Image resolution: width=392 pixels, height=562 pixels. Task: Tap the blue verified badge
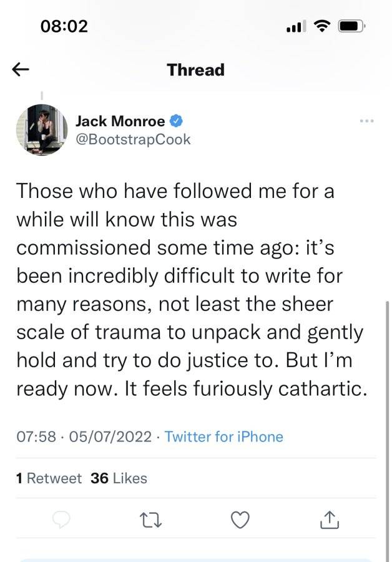175,121
